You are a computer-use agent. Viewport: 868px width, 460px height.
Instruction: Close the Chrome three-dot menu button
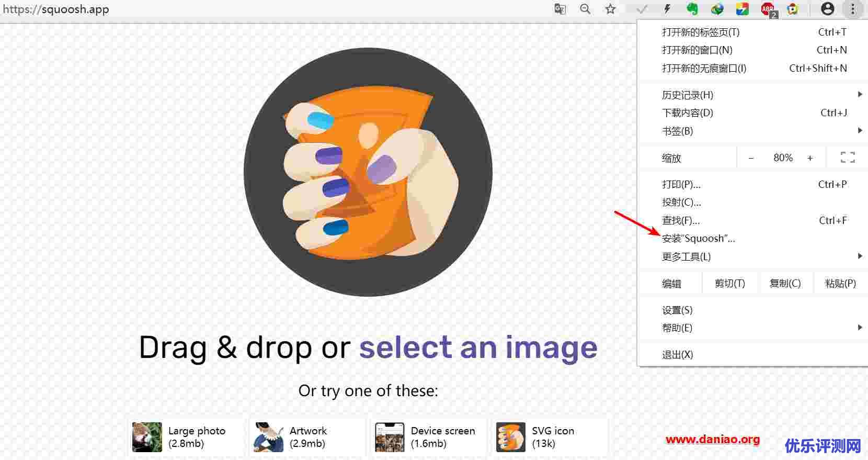pos(853,9)
